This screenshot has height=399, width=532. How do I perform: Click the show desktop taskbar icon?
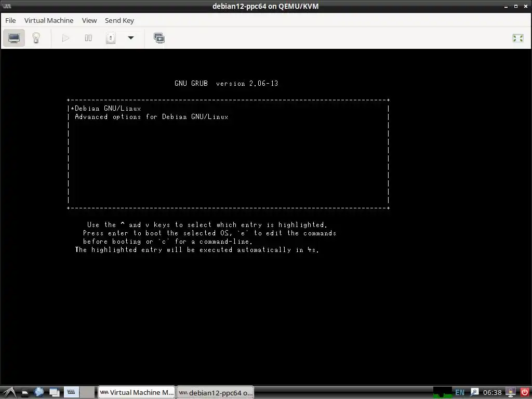click(x=54, y=393)
